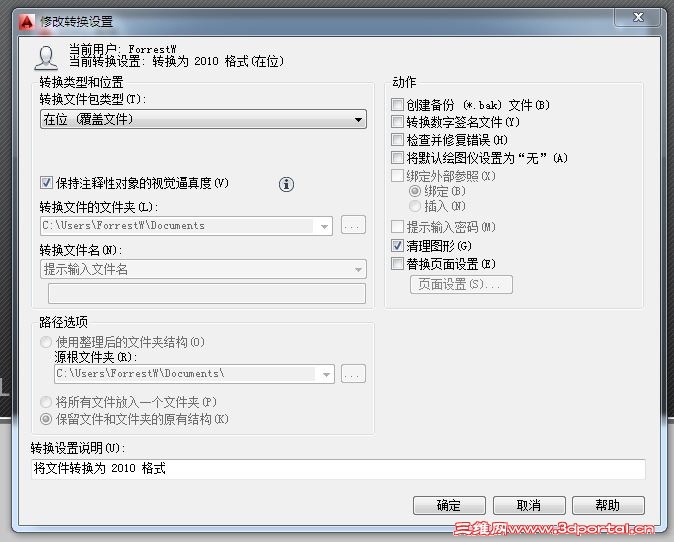The height and width of the screenshot is (542, 674).
Task: Toggle 绑定外部参照 checkbox
Action: [x=397, y=176]
